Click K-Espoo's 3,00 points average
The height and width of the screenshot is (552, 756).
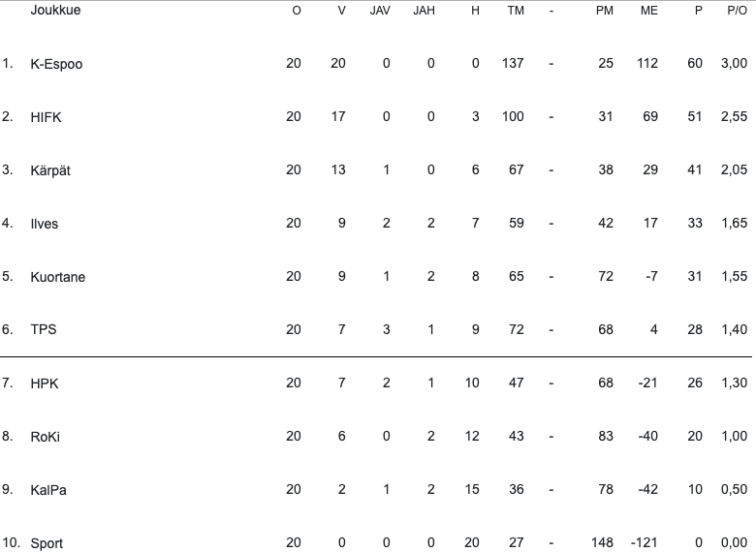(734, 63)
